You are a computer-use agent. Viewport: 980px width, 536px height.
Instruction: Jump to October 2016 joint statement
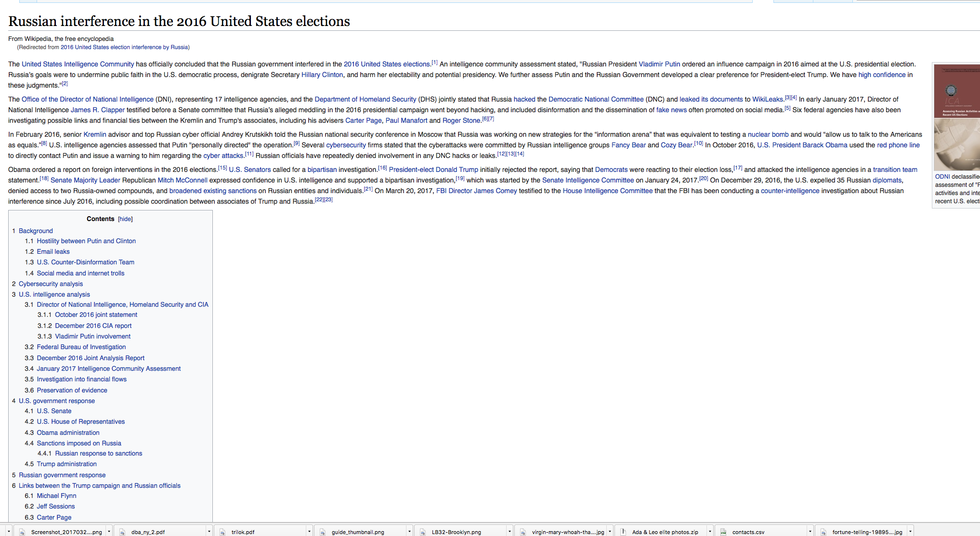point(96,314)
